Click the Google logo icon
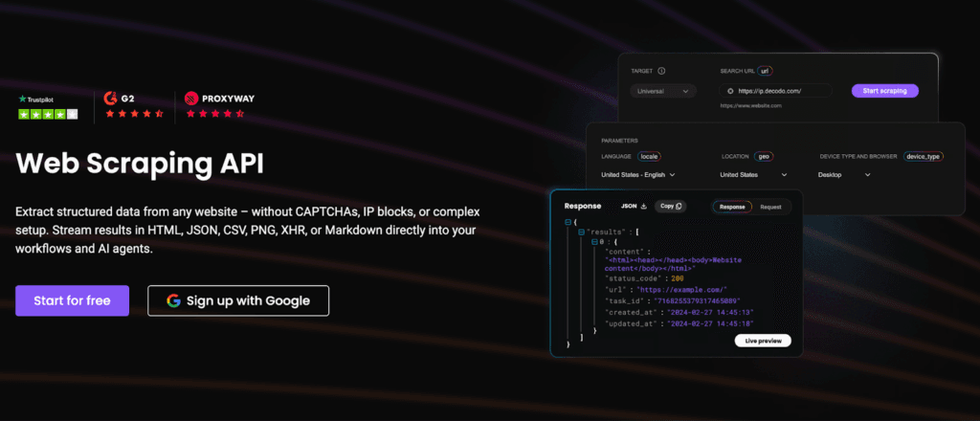This screenshot has width=980, height=421. [173, 300]
